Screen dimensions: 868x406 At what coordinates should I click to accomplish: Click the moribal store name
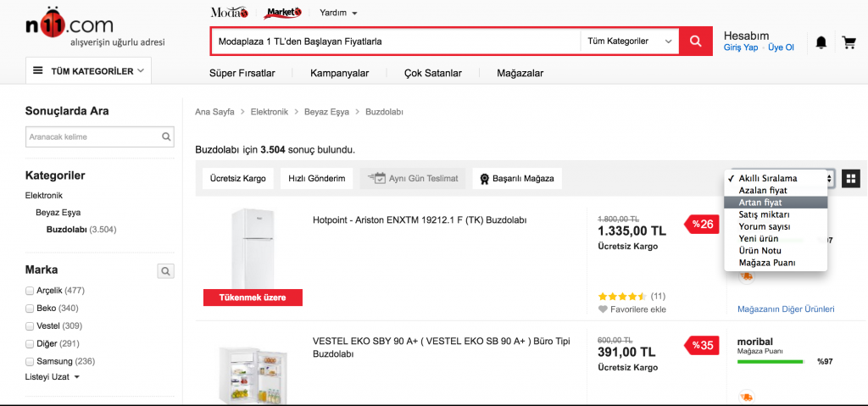click(756, 342)
